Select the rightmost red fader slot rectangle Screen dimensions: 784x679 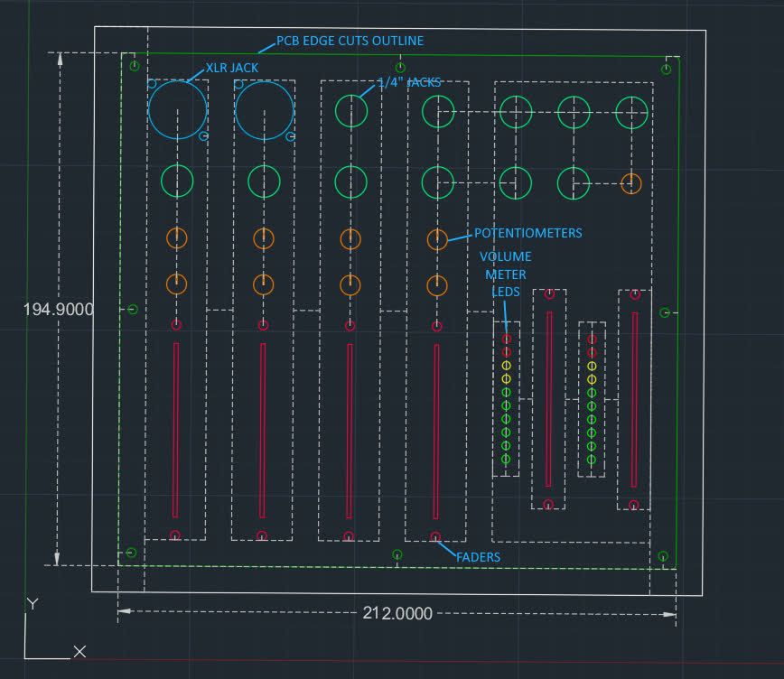634,399
